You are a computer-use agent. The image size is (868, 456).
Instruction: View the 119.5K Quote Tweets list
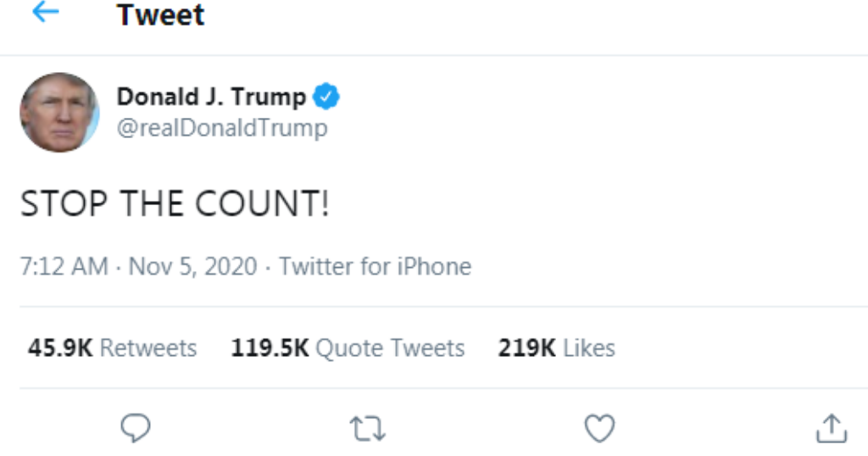coord(348,348)
